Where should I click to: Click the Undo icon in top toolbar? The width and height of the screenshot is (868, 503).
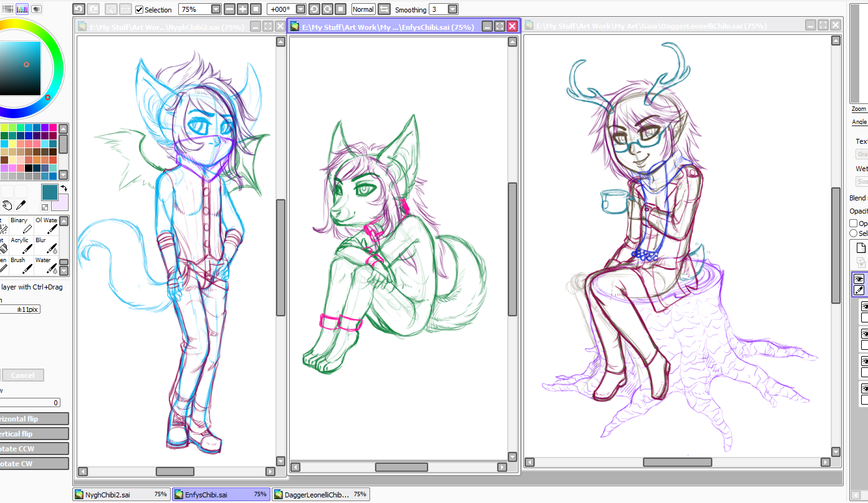coord(79,9)
